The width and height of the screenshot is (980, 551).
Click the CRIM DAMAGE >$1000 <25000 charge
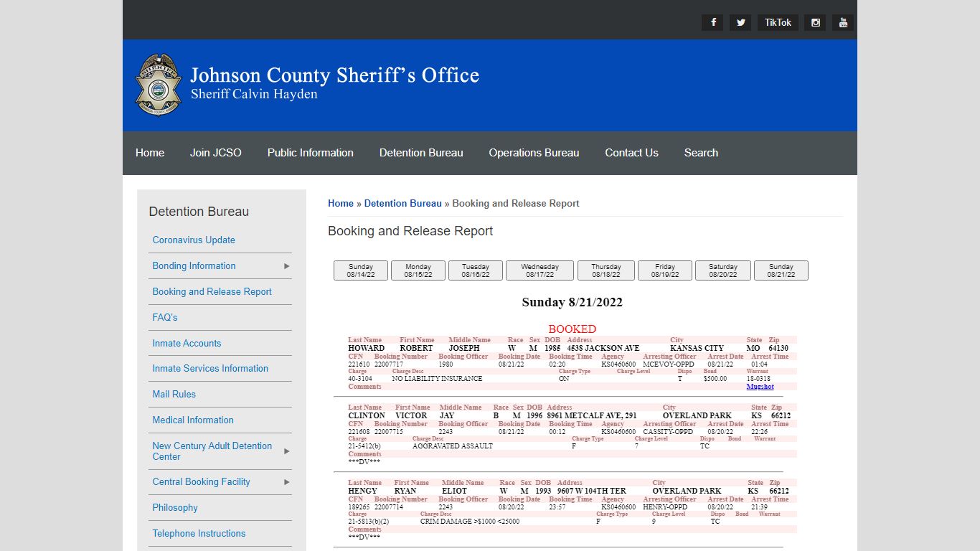click(x=470, y=521)
